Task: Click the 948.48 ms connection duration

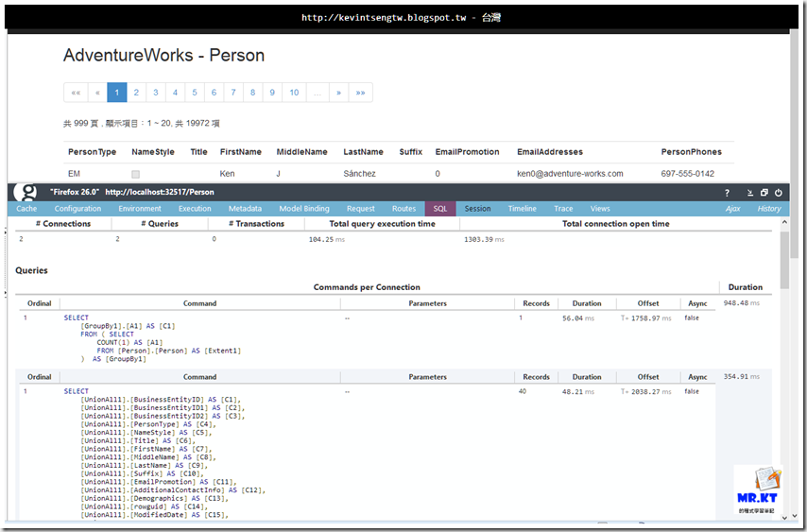Action: [x=741, y=303]
